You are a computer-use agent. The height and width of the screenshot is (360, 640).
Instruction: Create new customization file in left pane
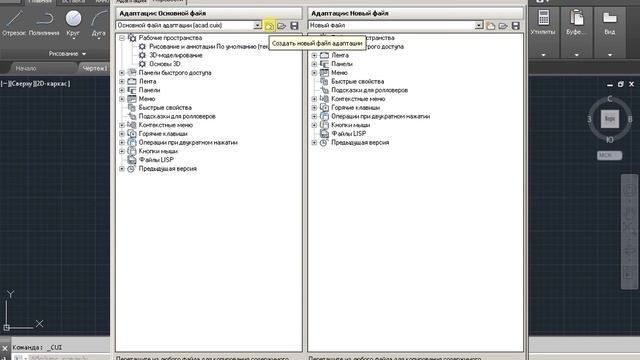pyautogui.click(x=269, y=26)
